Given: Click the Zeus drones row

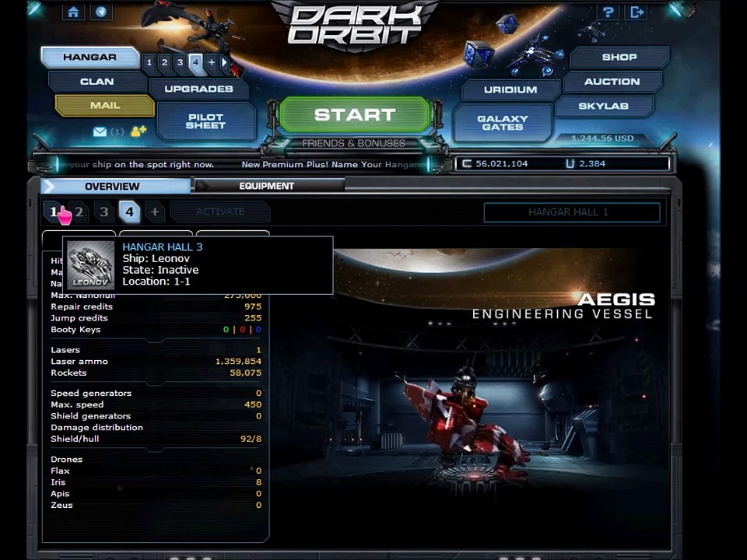Looking at the screenshot, I should (x=156, y=506).
